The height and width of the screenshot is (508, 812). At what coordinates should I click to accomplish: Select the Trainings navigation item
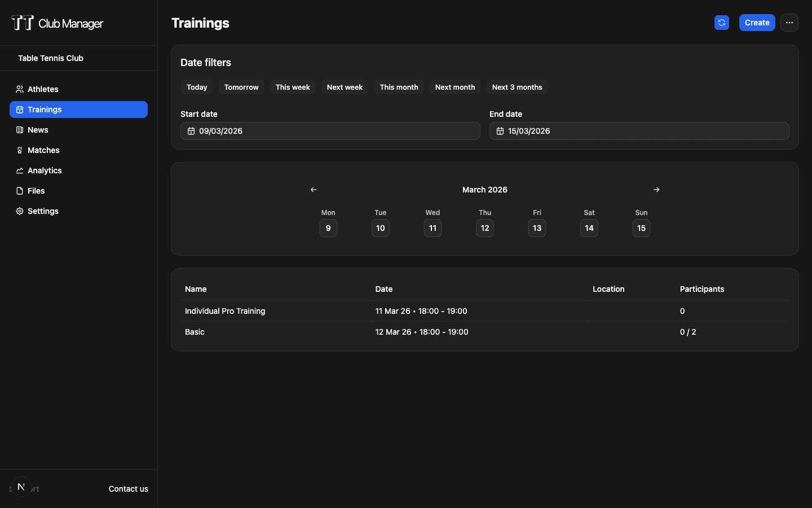pyautogui.click(x=45, y=110)
